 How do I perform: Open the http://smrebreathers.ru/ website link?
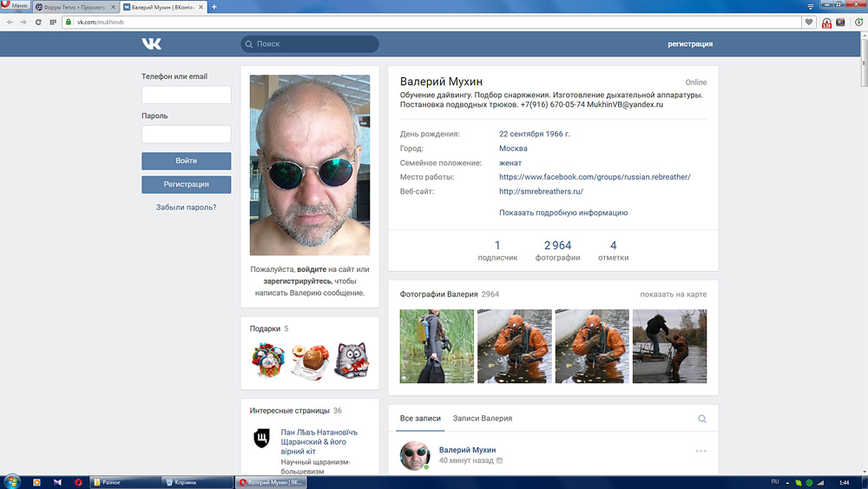point(541,191)
